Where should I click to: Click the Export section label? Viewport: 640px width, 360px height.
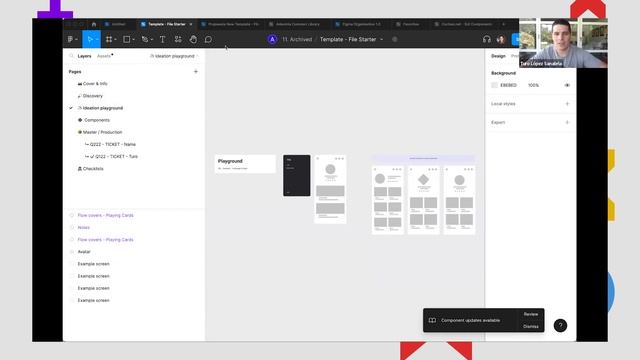tap(498, 122)
